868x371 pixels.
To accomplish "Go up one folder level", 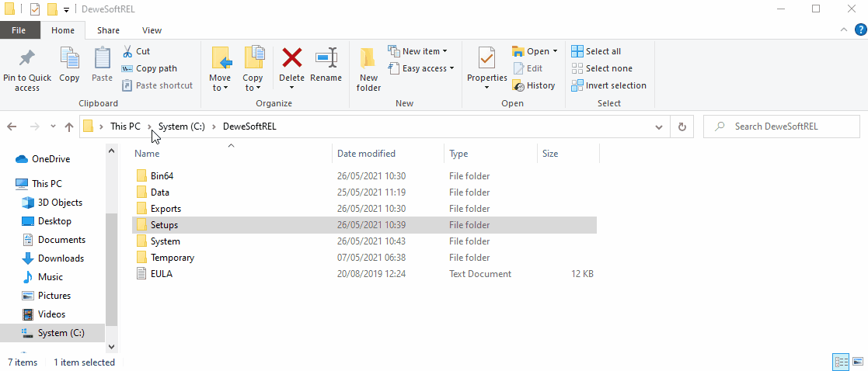I will tap(69, 127).
